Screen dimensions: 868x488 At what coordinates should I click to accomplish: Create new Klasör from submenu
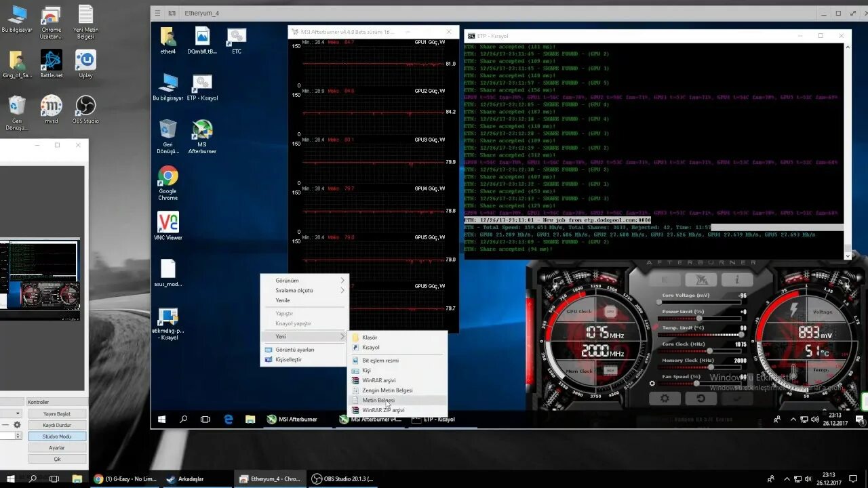[x=397, y=337]
